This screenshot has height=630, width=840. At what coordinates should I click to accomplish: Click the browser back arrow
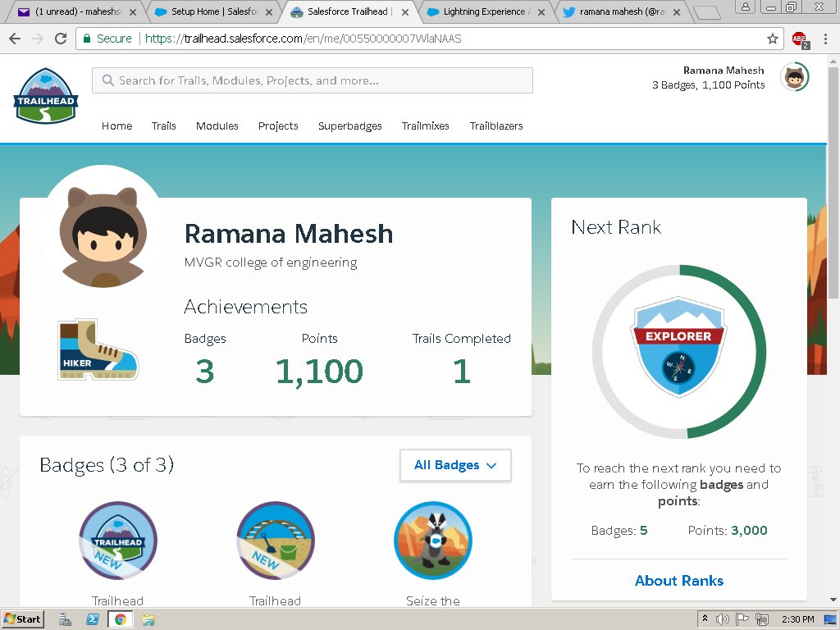(15, 39)
